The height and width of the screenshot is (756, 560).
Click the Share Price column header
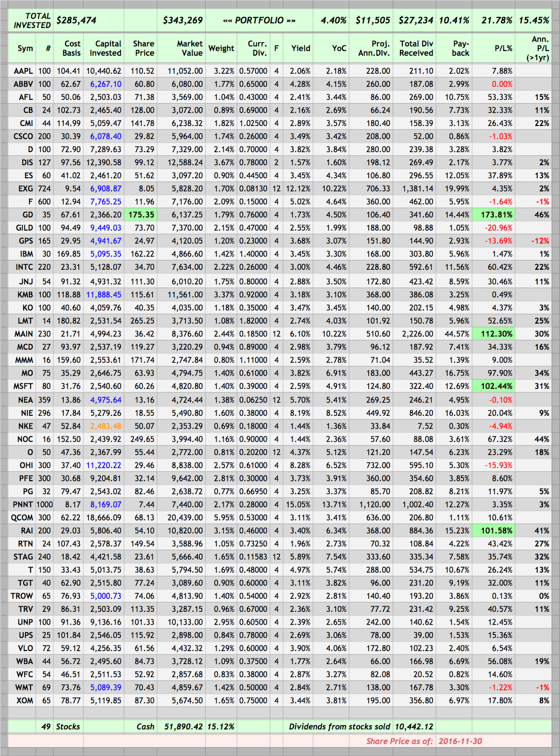[140, 48]
